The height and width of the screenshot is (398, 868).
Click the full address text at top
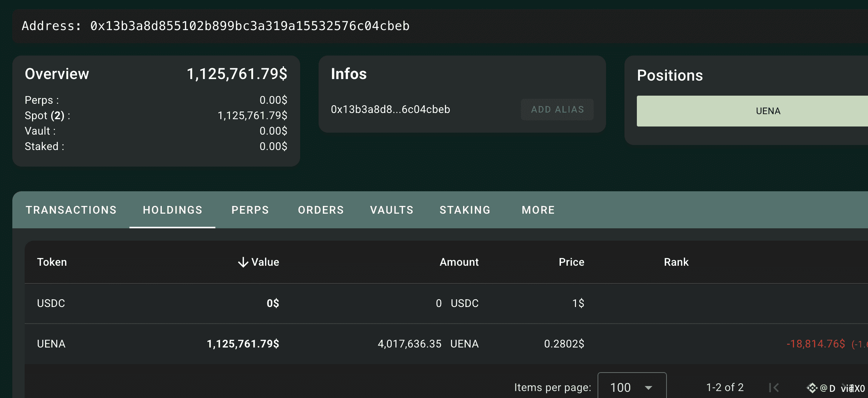tap(250, 26)
